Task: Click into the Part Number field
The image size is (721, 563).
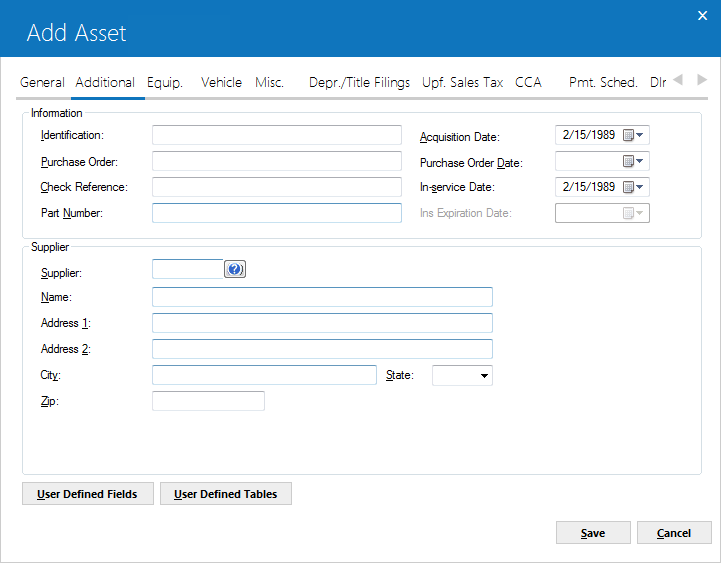Action: tap(277, 213)
